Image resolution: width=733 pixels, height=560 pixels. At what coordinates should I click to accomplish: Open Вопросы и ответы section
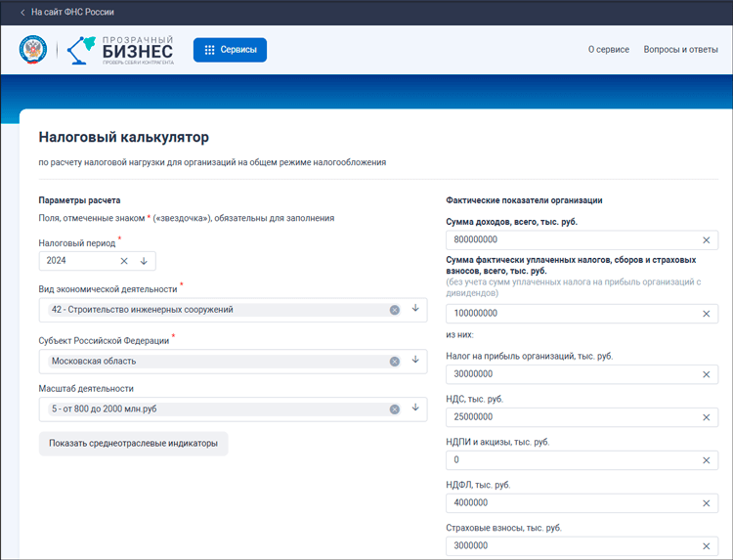point(680,50)
